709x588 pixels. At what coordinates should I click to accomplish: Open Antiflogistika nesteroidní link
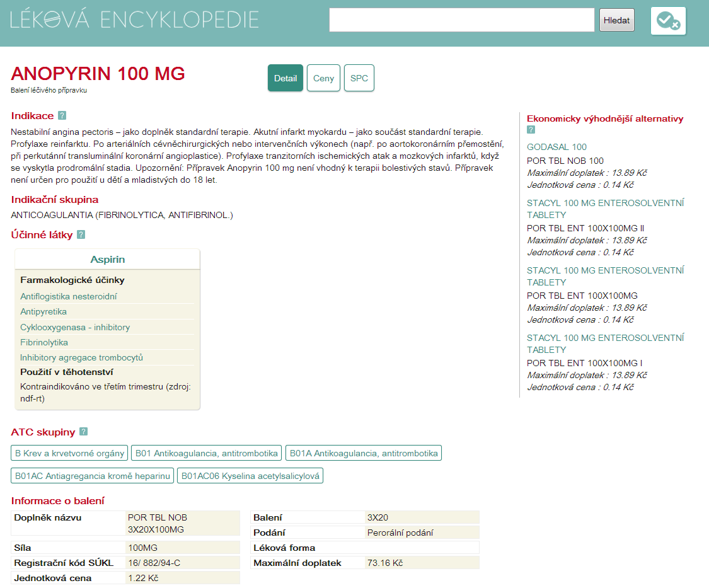pos(69,296)
